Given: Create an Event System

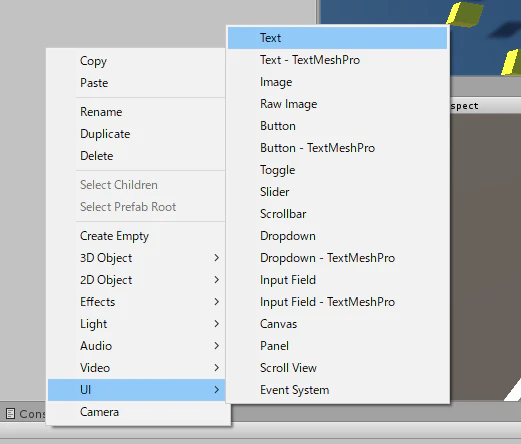Looking at the screenshot, I should coord(337,390).
